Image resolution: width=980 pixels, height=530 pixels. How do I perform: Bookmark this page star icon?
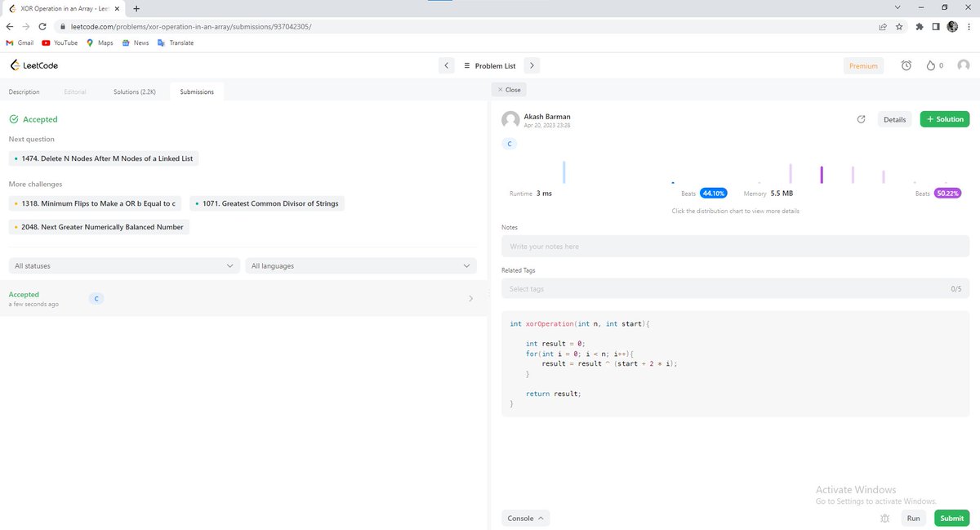pos(899,26)
